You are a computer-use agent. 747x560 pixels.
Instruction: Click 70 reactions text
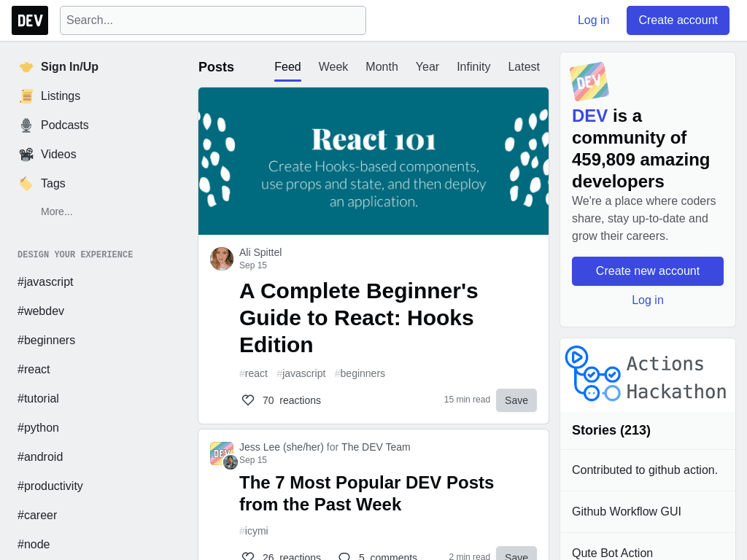click(292, 400)
